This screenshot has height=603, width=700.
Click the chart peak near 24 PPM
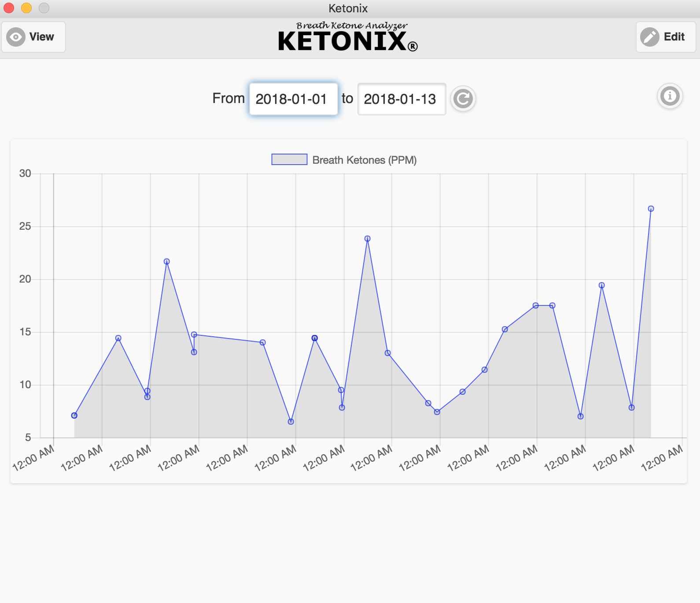pyautogui.click(x=367, y=239)
